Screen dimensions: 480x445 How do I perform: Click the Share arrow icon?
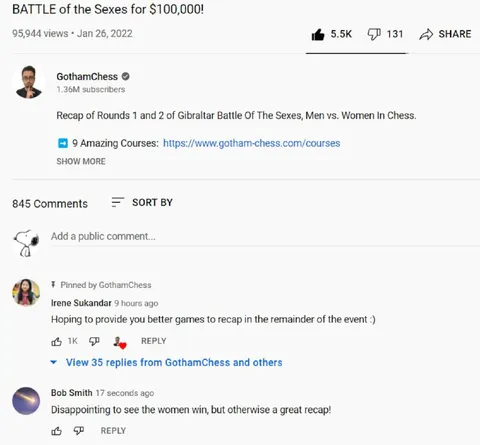[426, 34]
